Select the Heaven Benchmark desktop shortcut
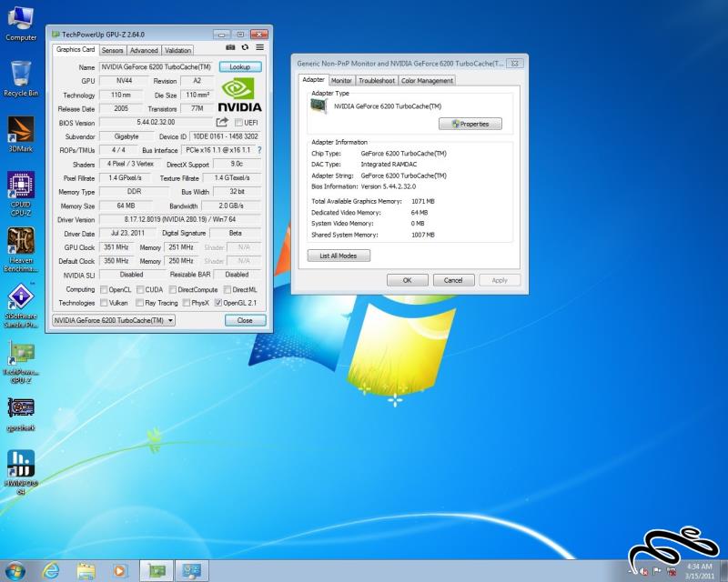 pyautogui.click(x=21, y=250)
